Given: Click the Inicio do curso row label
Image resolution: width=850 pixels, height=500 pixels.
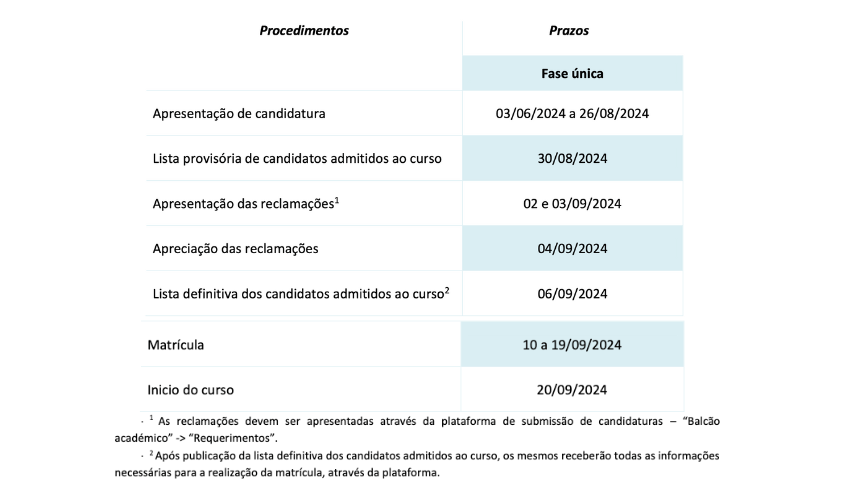Looking at the screenshot, I should (190, 390).
